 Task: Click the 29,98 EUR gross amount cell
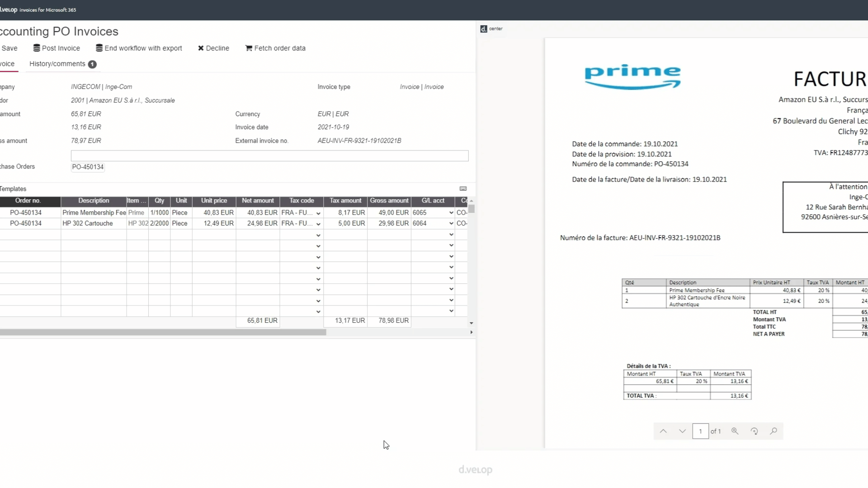click(389, 223)
